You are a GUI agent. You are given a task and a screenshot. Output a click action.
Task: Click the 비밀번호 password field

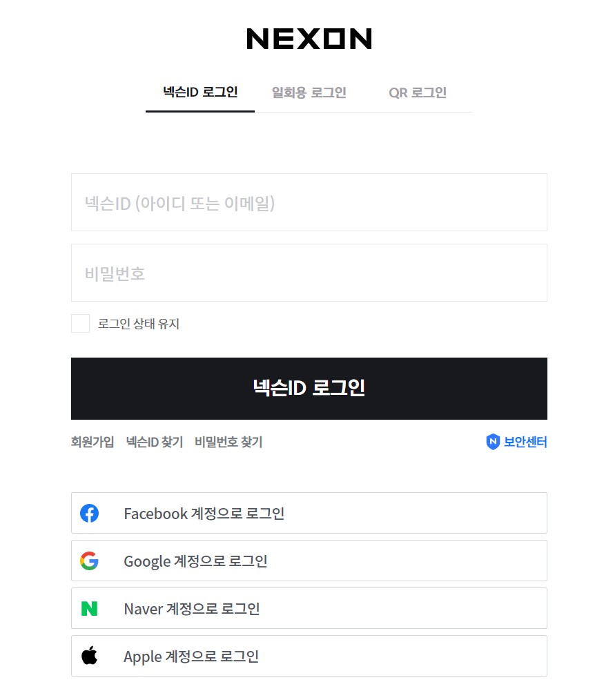click(x=309, y=273)
